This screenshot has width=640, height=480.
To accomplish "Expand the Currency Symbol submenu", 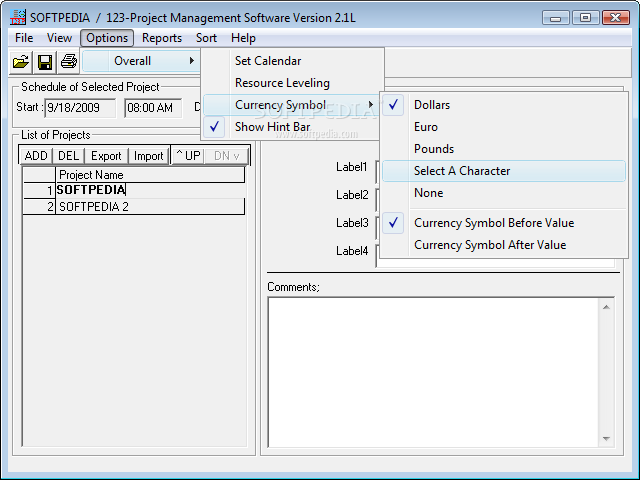I will [x=291, y=105].
